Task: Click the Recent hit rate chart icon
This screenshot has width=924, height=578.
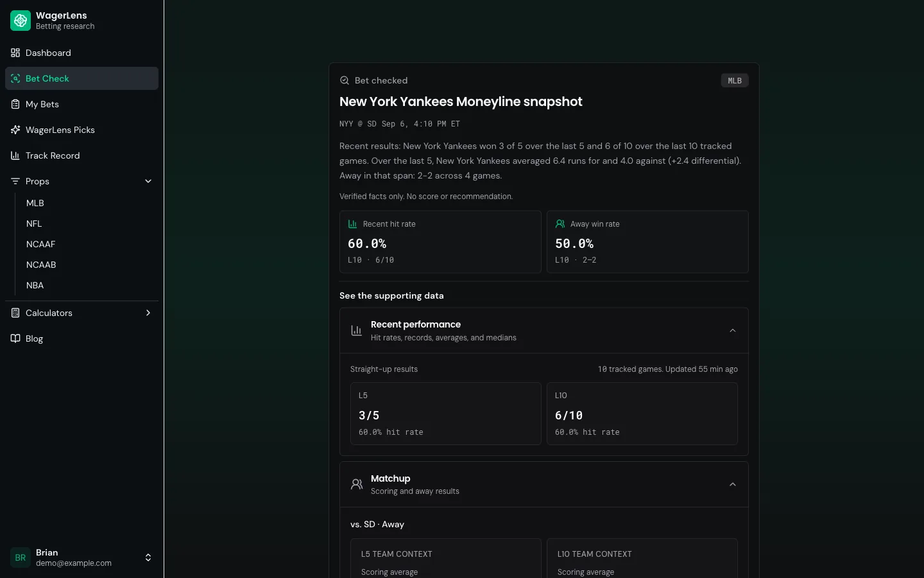Action: click(x=352, y=224)
